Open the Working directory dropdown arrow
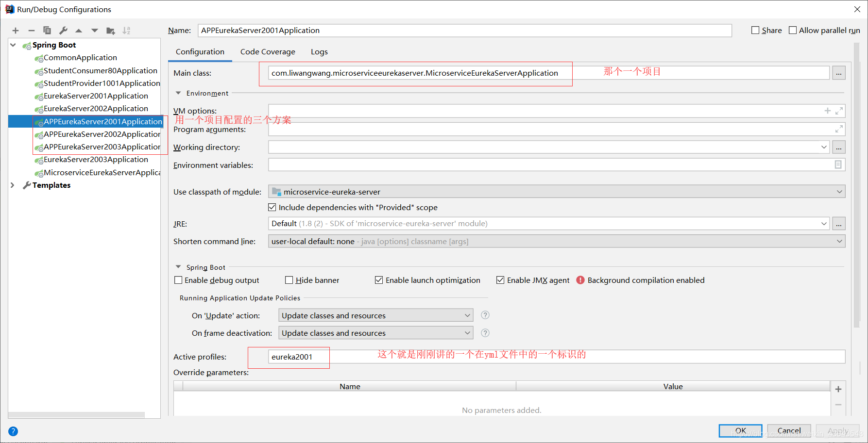 pos(824,147)
